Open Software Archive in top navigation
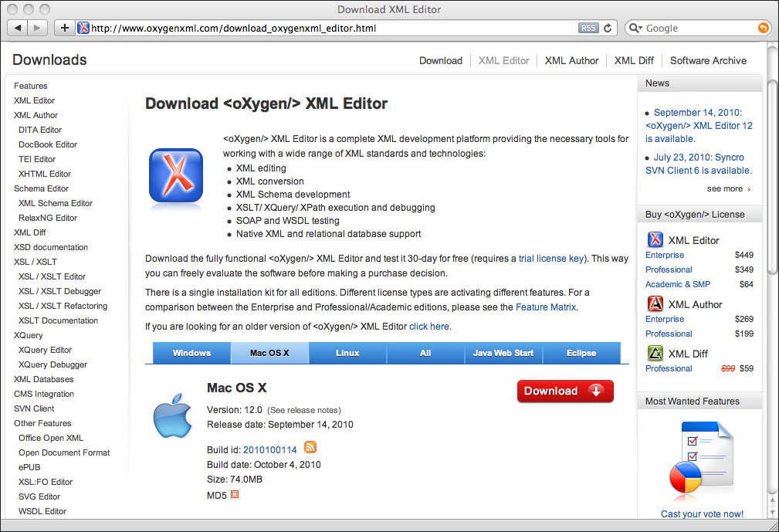Viewport: 779px width, 532px height. pos(708,60)
